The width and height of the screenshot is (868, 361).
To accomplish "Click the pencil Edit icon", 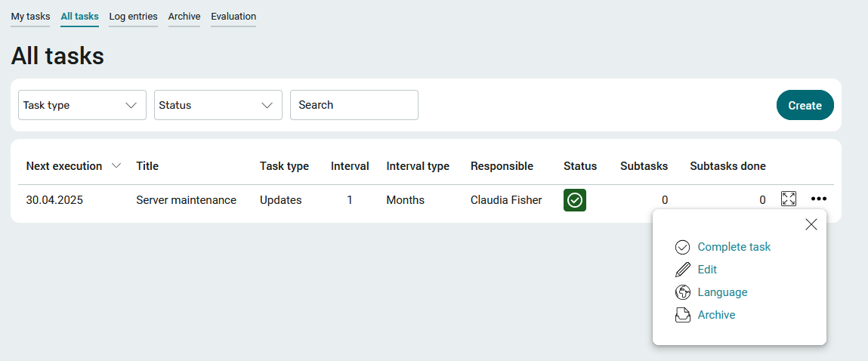I will (x=683, y=270).
